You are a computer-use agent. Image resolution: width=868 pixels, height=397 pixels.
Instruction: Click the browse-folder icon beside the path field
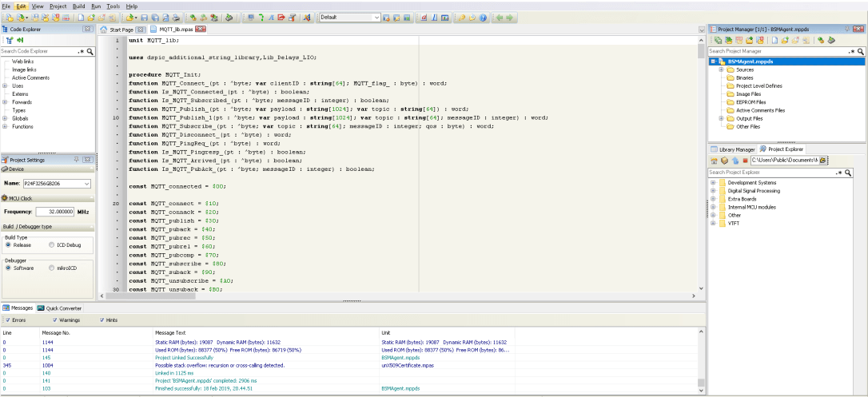coord(823,161)
